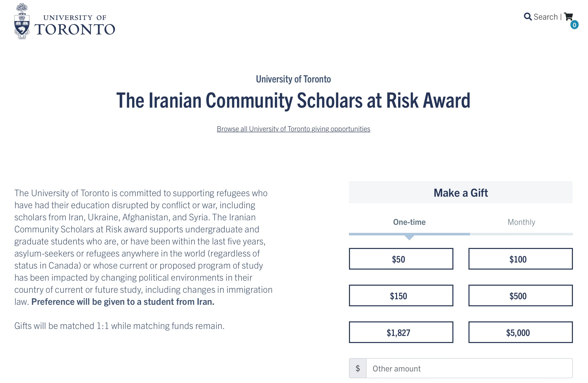Image resolution: width=588 pixels, height=383 pixels.
Task: Open Browse all University of Toronto giving opportunities
Action: point(293,129)
